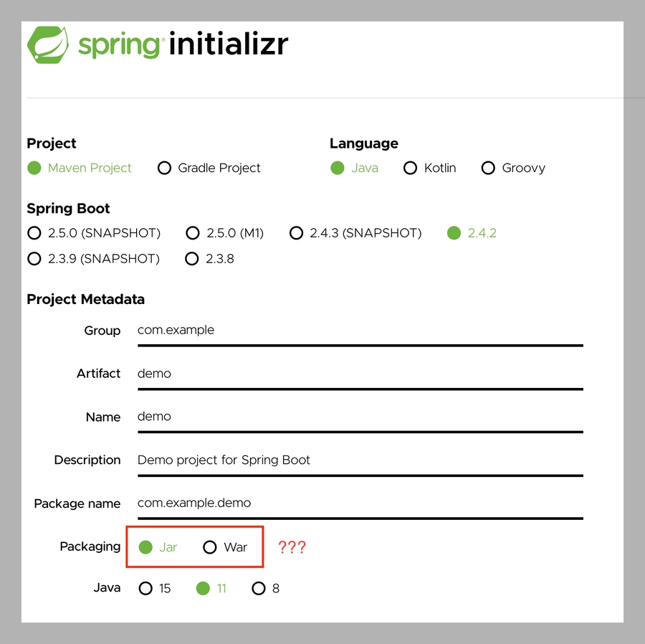Click the Spring leaf logo icon

[x=48, y=44]
